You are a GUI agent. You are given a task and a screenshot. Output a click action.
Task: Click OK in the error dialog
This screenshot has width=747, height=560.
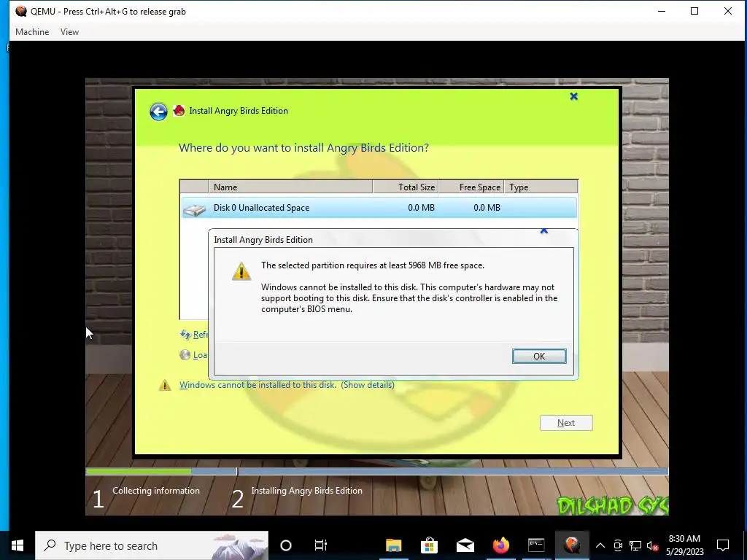click(539, 356)
